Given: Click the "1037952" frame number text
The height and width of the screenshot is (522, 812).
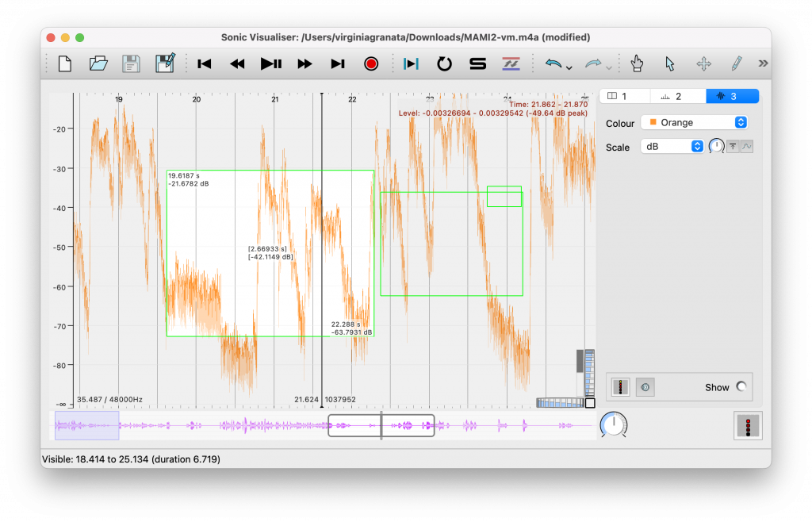Looking at the screenshot, I should click(x=340, y=399).
